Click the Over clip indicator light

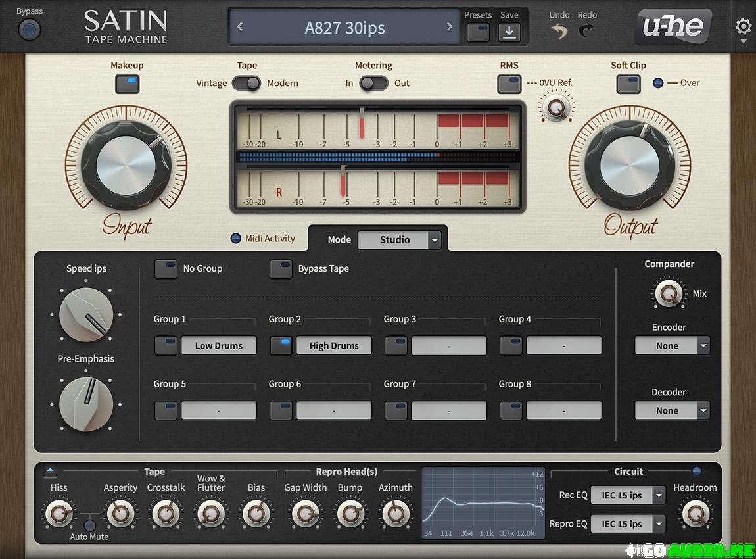pyautogui.click(x=658, y=83)
